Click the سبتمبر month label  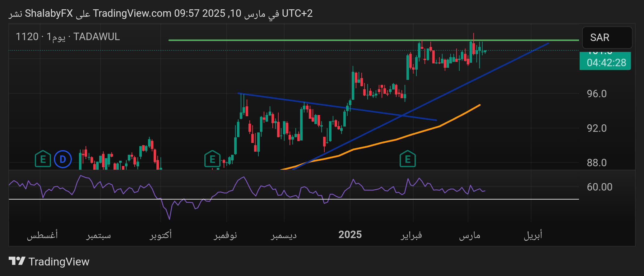pos(99,235)
